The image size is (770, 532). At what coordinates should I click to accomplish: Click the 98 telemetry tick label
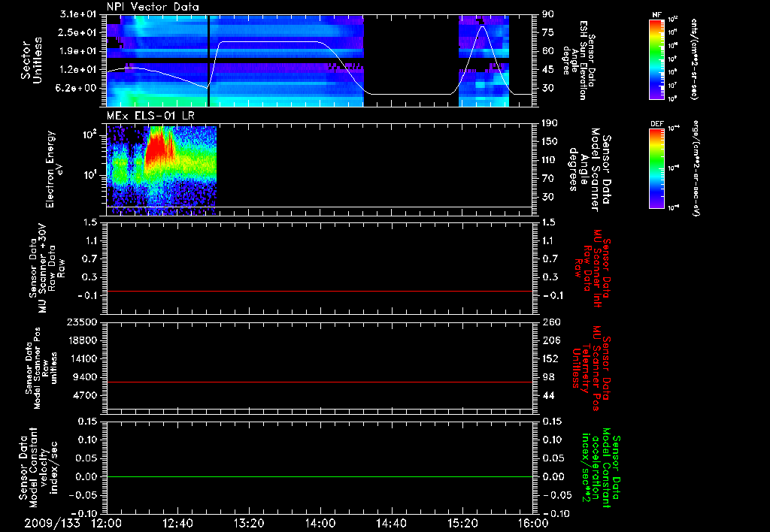pyautogui.click(x=548, y=377)
